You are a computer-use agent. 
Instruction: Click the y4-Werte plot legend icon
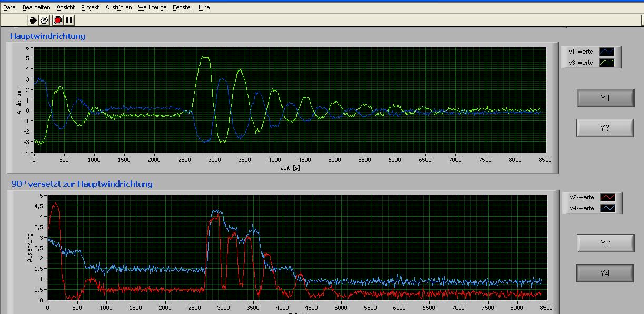[x=608, y=208]
